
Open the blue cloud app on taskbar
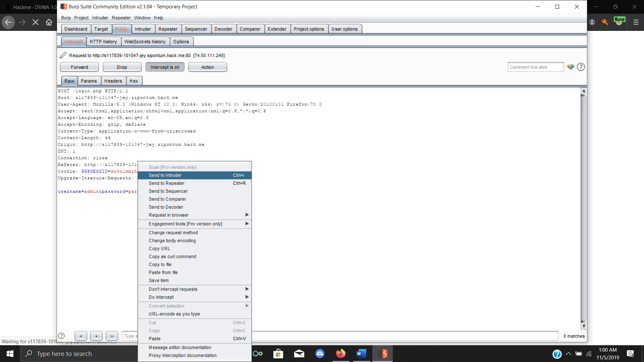(x=320, y=354)
